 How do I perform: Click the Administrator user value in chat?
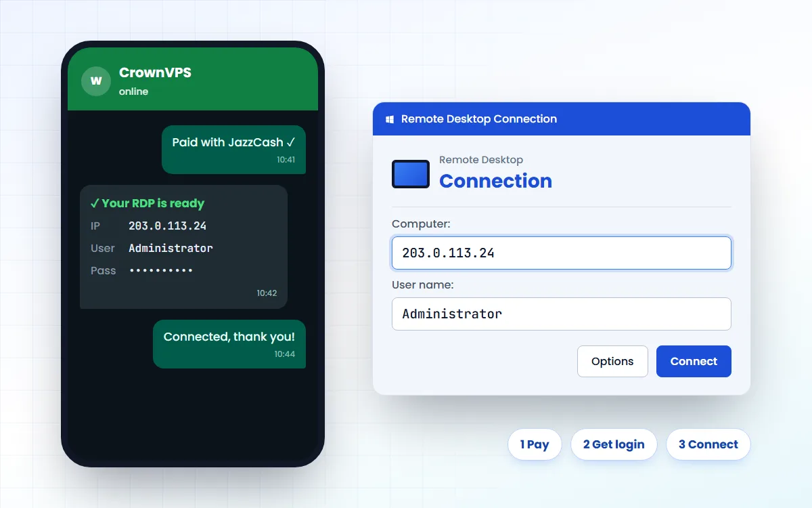coord(171,248)
